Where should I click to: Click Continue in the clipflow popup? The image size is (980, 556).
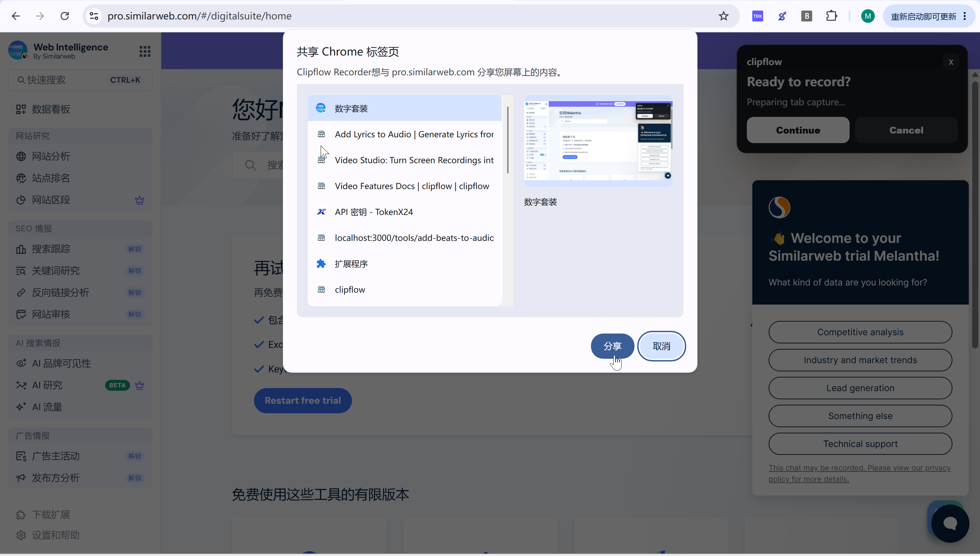point(798,130)
